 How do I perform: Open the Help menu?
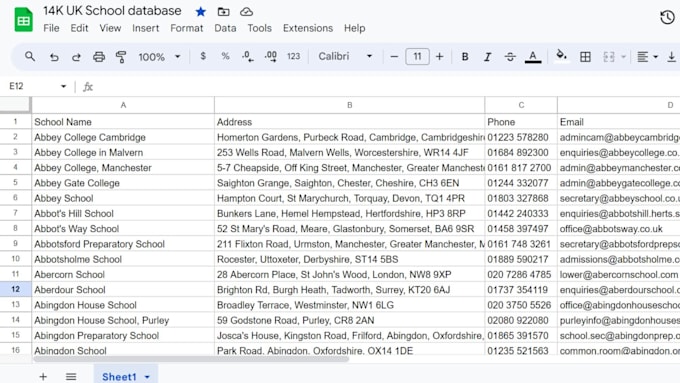pos(354,28)
